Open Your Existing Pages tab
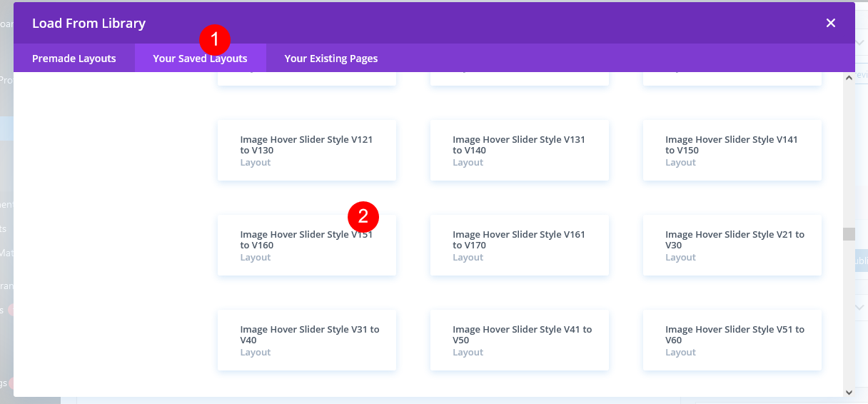 [331, 59]
